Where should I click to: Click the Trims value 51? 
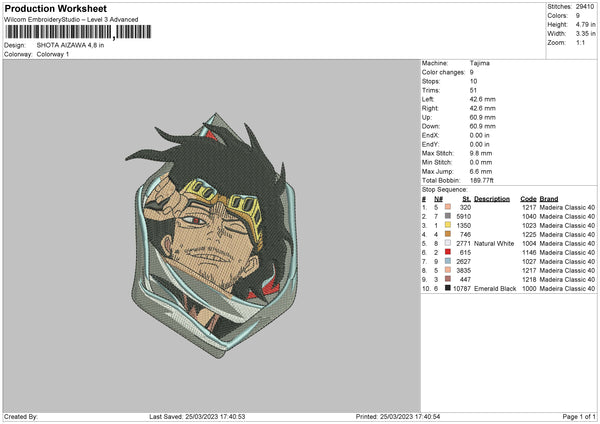[x=473, y=90]
